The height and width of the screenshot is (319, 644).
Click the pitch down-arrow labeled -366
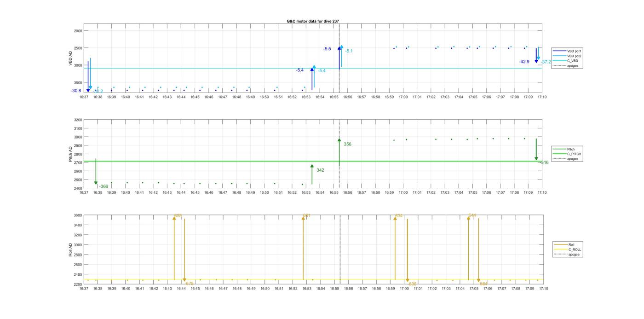pos(96,172)
